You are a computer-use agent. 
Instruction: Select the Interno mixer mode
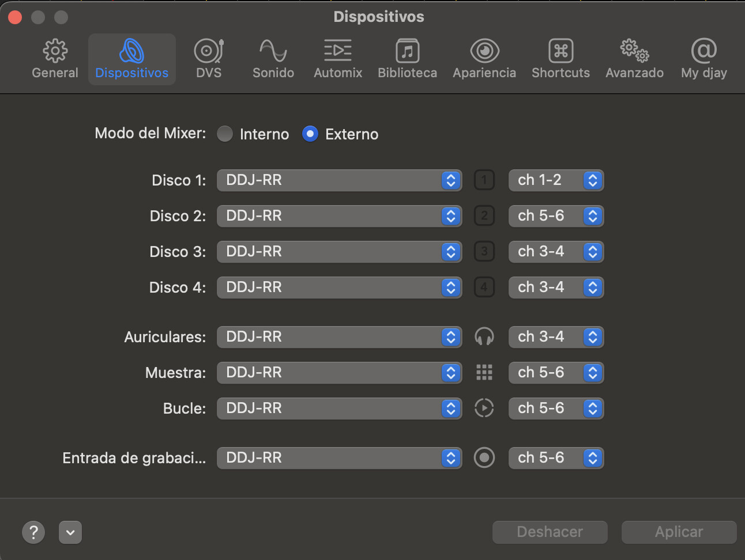[x=225, y=134]
